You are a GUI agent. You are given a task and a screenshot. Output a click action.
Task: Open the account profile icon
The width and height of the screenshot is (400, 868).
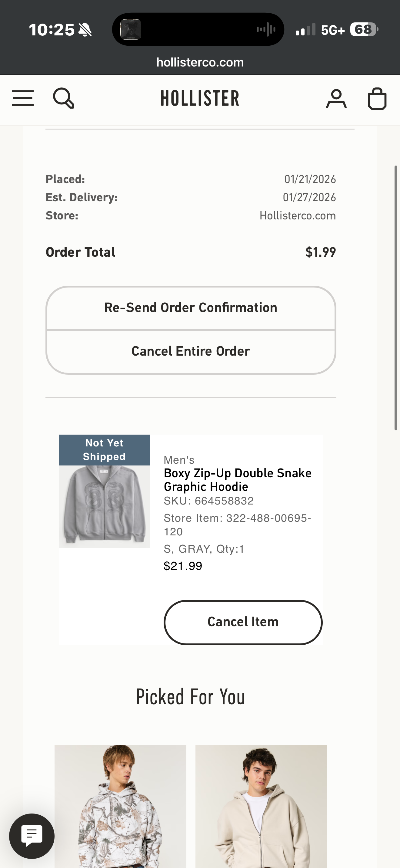(x=336, y=98)
